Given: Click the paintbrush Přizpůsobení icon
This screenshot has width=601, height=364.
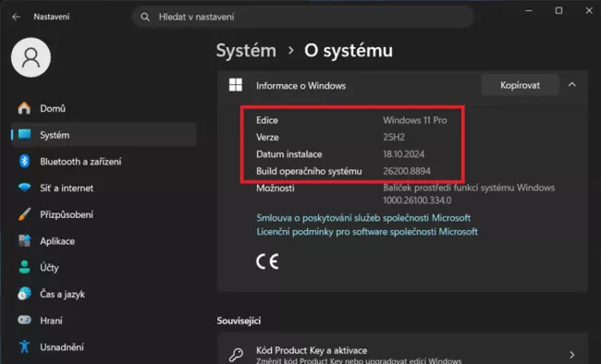Looking at the screenshot, I should tap(25, 214).
